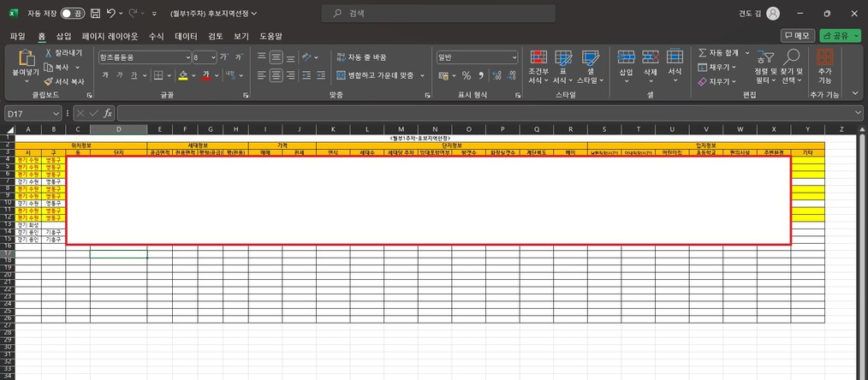The image size is (868, 380).
Task: Open Font group dialog launcher (글꼴)
Action: click(245, 95)
